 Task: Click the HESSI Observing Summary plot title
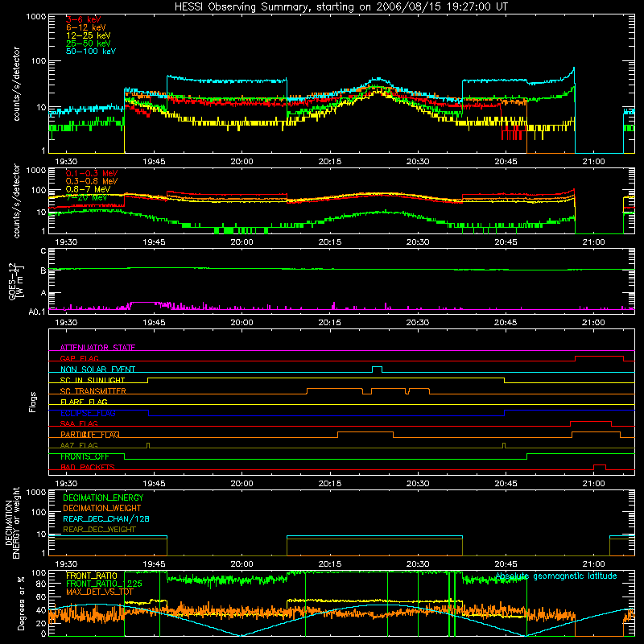coord(341,7)
